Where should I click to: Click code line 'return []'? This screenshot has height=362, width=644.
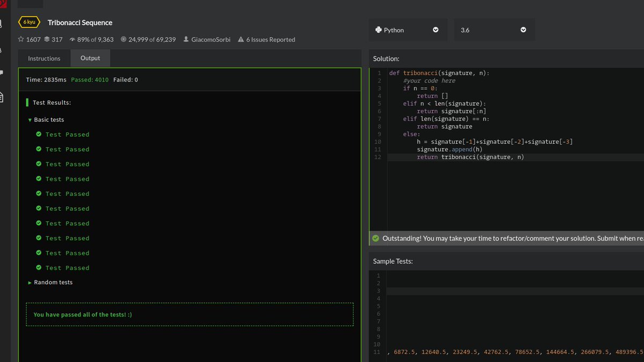point(432,96)
